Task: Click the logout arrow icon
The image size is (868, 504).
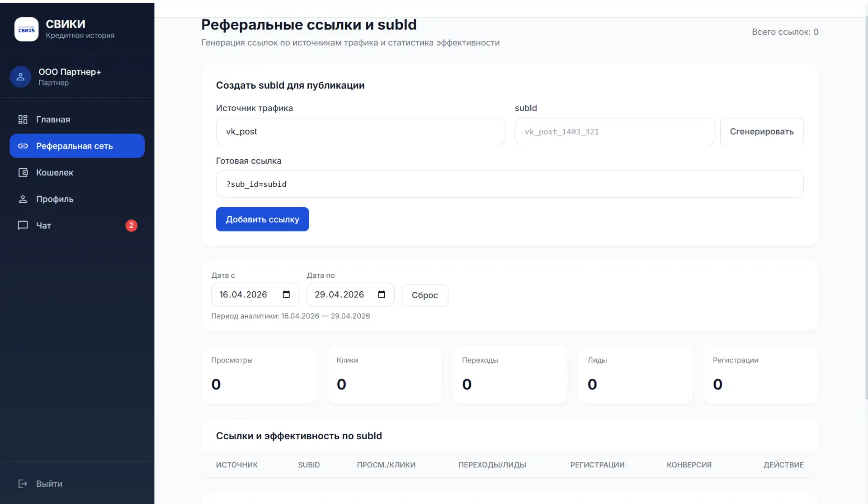Action: [23, 484]
